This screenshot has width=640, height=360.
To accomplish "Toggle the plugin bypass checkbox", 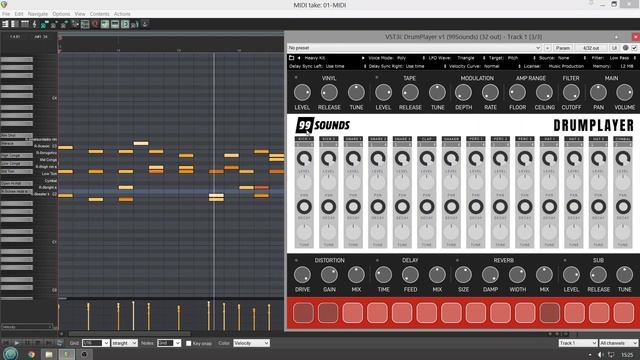I will (634, 48).
